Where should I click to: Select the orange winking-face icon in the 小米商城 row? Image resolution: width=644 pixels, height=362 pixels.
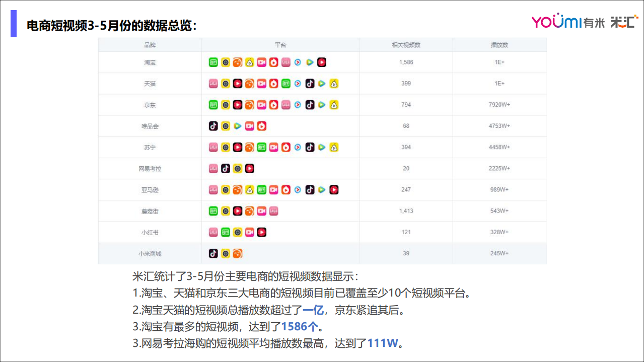(x=238, y=253)
